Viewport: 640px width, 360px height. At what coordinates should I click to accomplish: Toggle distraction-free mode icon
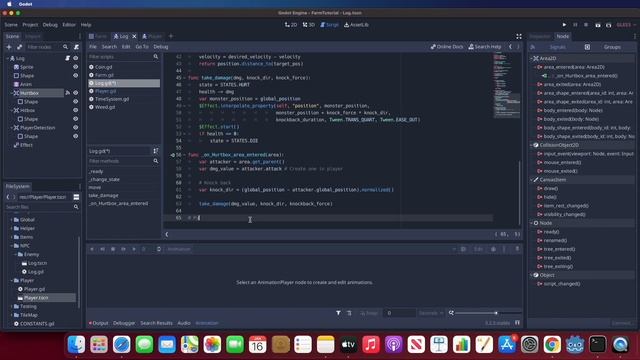click(519, 36)
